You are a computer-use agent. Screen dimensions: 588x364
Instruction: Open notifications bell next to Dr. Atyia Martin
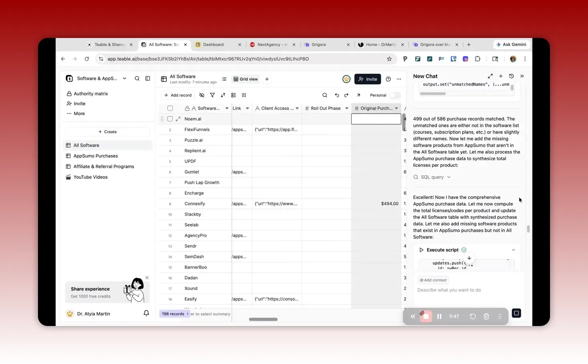[x=146, y=314]
